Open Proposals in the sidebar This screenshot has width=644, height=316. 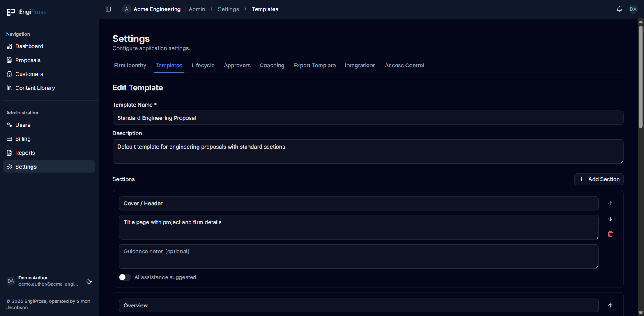tap(49, 60)
